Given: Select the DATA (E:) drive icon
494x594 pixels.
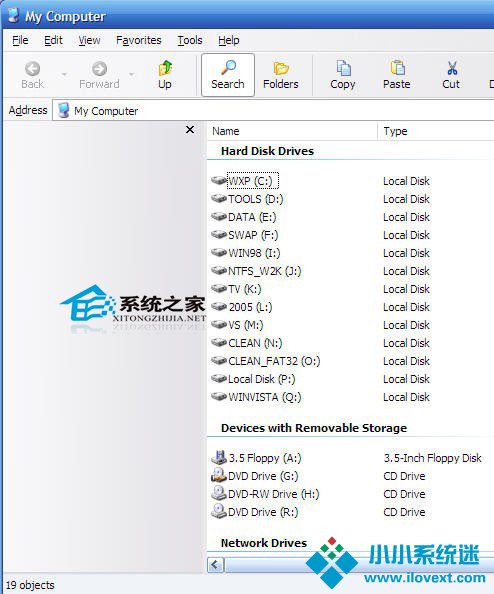Looking at the screenshot, I should tap(219, 217).
